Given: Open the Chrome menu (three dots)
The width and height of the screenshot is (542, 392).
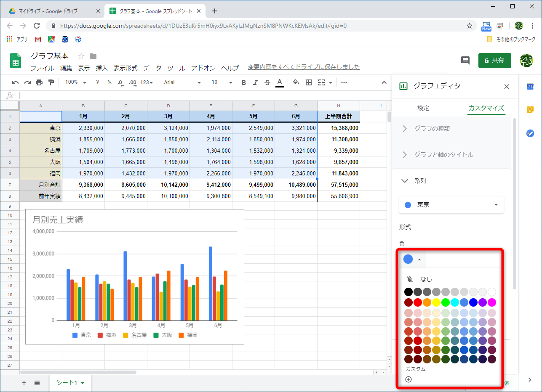Looking at the screenshot, I should (x=534, y=26).
